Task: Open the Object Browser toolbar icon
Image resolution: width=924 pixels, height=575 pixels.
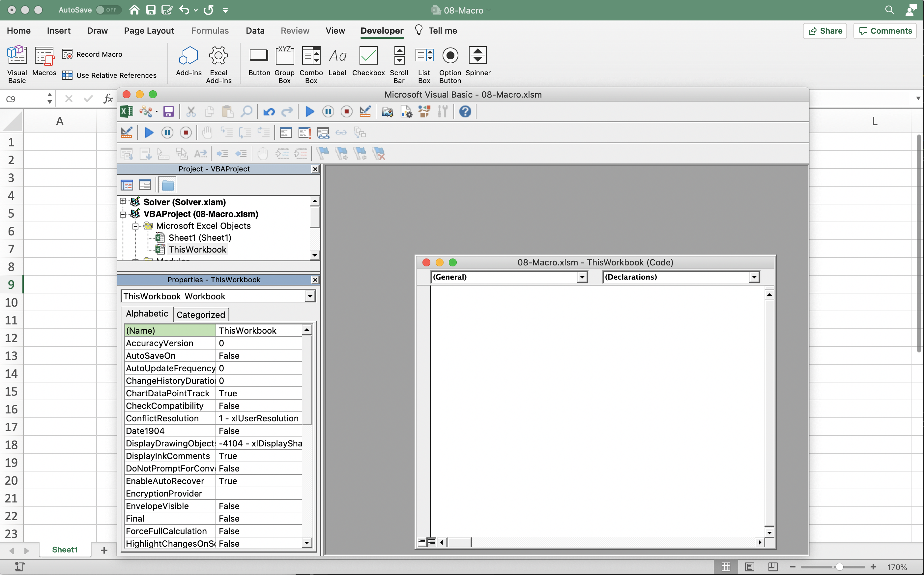Action: tap(424, 111)
